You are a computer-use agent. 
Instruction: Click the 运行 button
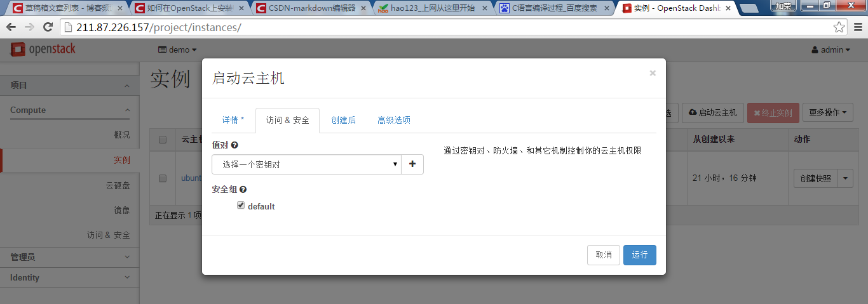(x=640, y=254)
